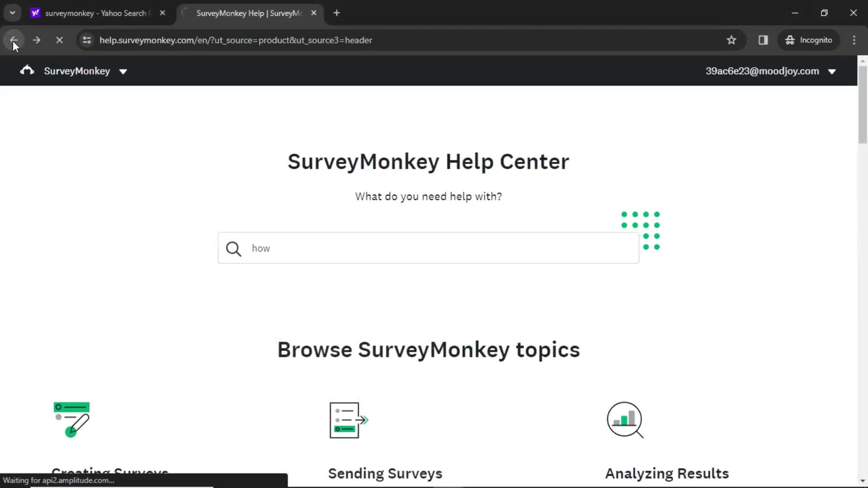Viewport: 868px width, 488px height.
Task: Open the Sending Surveys link
Action: click(385, 473)
